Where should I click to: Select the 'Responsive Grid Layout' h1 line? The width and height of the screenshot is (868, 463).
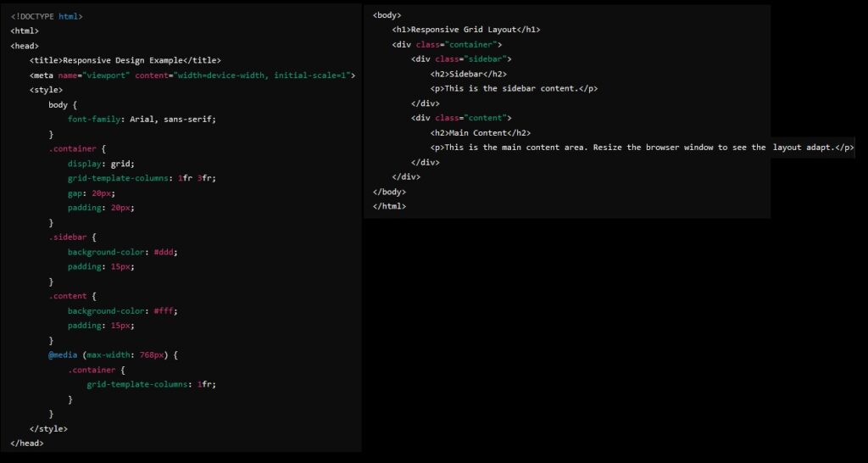(466, 30)
